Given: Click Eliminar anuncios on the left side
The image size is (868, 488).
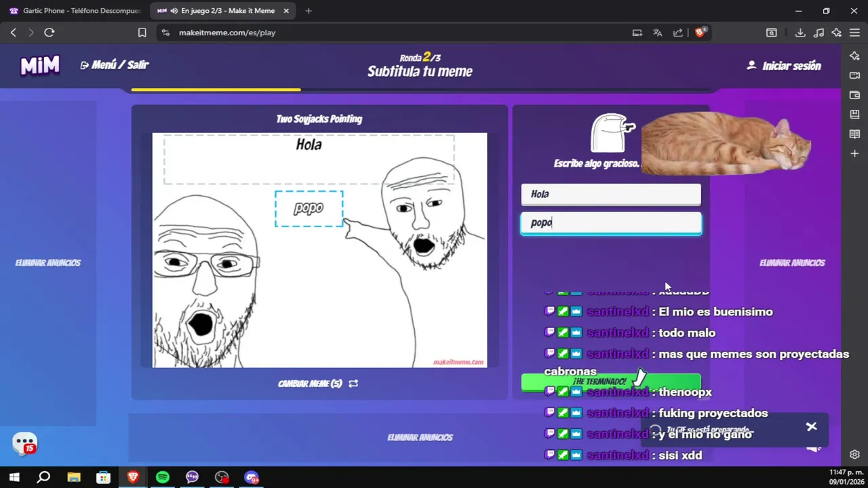Looking at the screenshot, I should [x=48, y=263].
